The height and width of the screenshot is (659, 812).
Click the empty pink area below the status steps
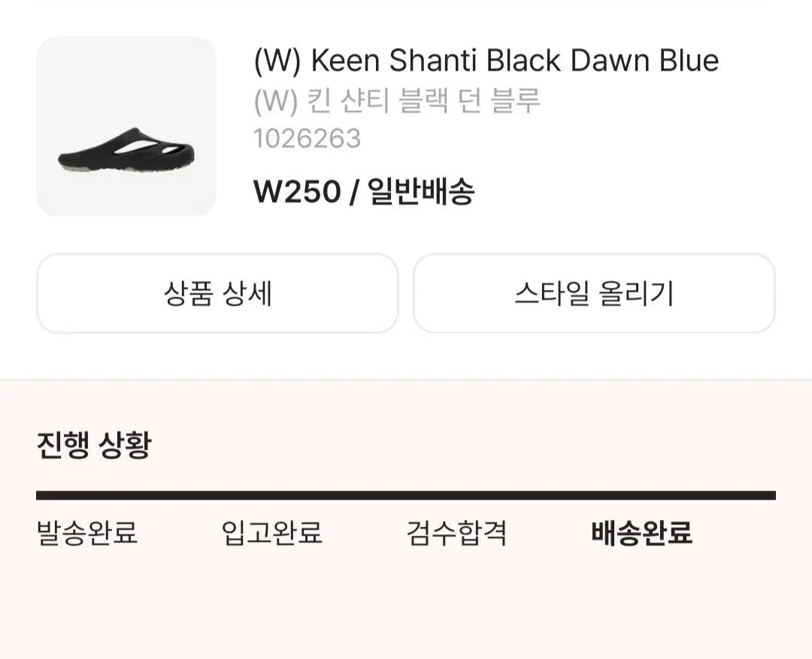(x=406, y=609)
